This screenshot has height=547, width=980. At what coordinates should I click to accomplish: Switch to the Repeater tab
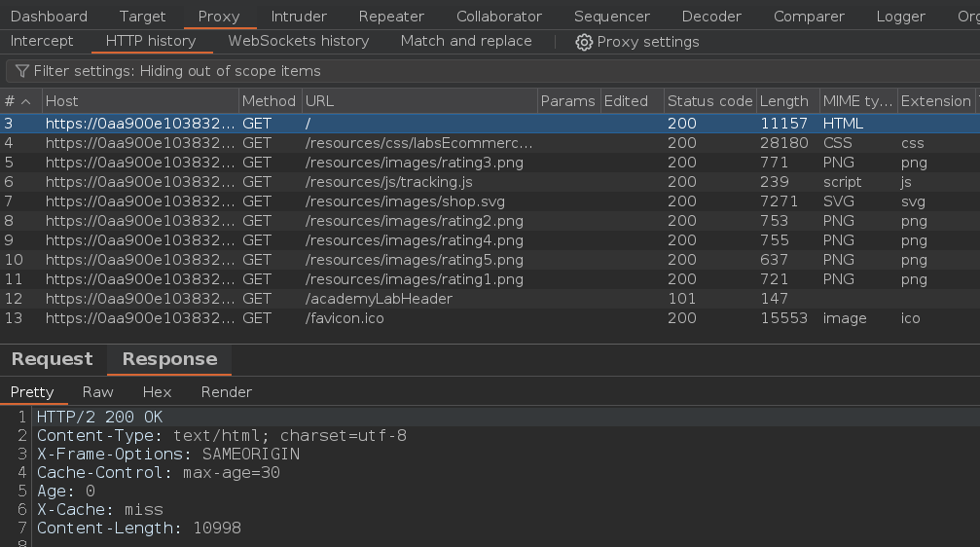point(391,17)
